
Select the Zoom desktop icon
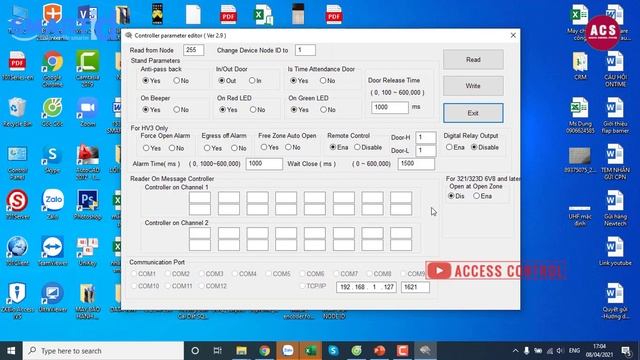pos(88,112)
